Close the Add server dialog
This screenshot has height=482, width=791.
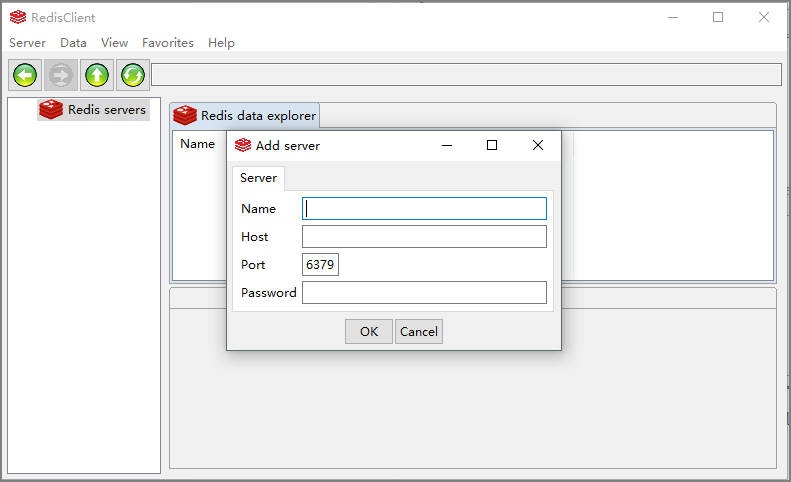coord(538,145)
